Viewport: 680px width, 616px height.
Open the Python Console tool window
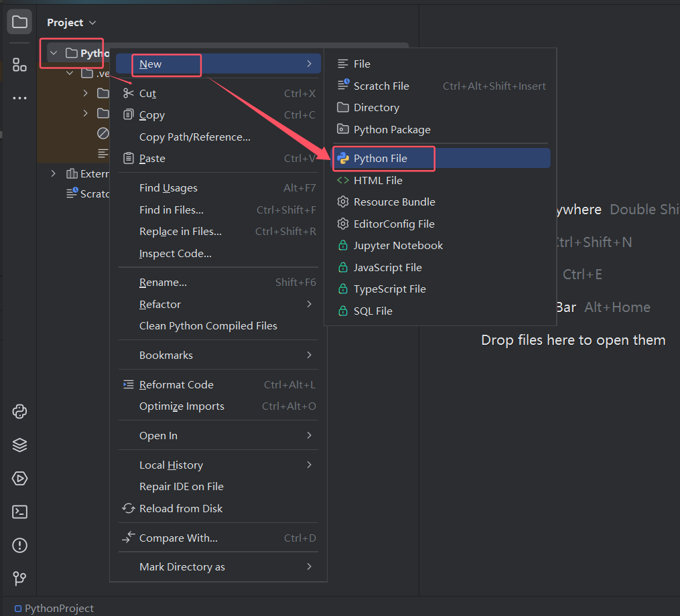click(x=19, y=412)
